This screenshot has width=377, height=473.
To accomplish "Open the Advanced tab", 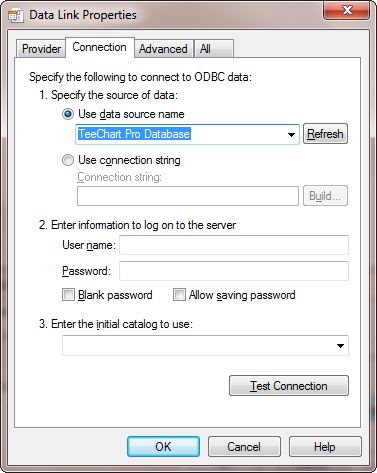I will (163, 49).
